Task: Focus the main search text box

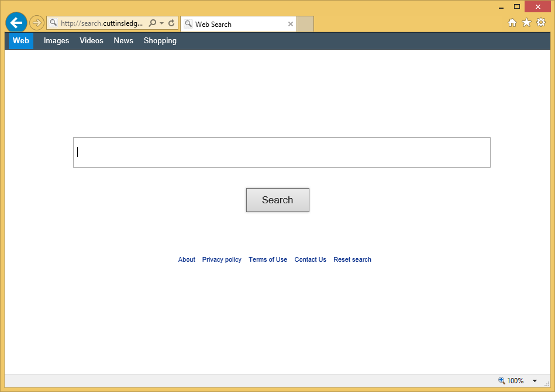Action: point(281,152)
